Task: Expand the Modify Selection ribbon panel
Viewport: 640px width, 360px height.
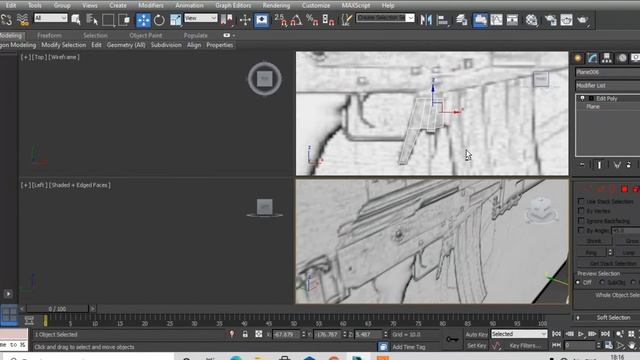Action: click(64, 45)
